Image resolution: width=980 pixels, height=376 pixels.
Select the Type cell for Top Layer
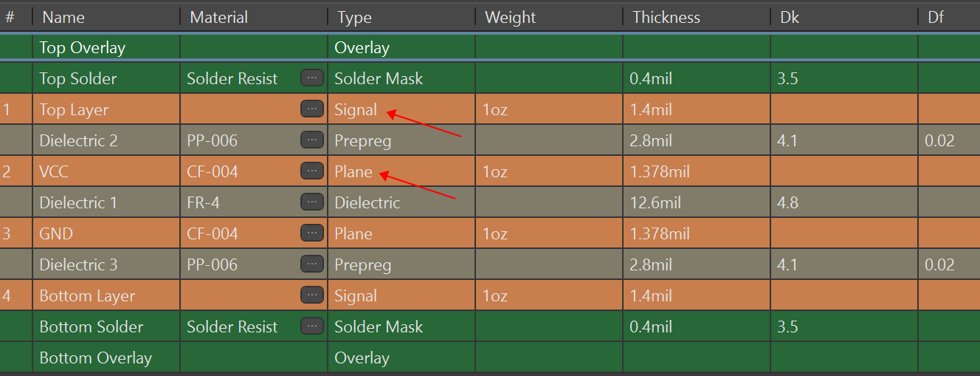click(x=356, y=109)
